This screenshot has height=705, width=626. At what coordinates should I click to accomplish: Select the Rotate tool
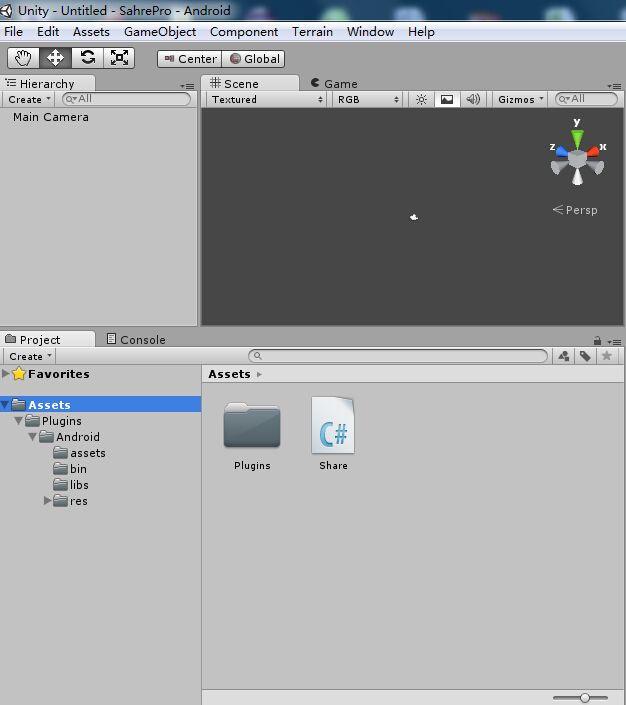(88, 58)
